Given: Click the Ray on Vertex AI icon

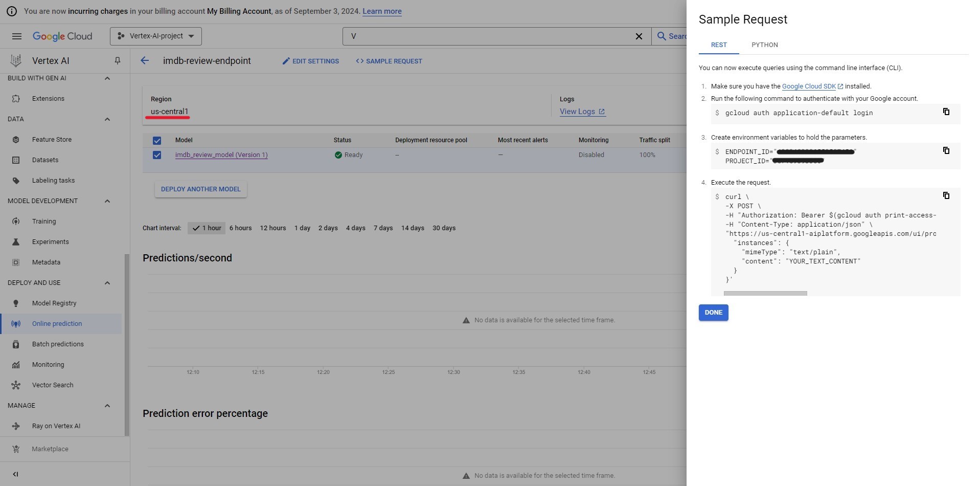Looking at the screenshot, I should [16, 426].
